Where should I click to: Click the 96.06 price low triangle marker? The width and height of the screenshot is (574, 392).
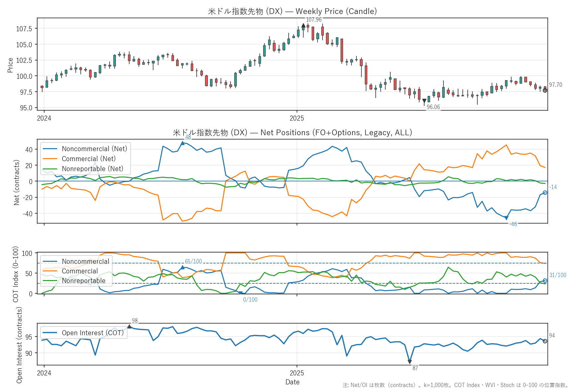[x=424, y=101]
